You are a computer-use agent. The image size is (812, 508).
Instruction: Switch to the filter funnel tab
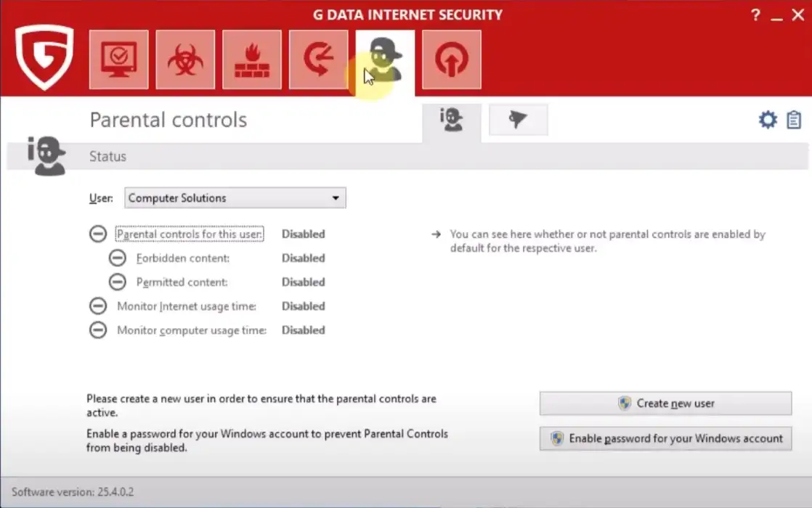coord(518,120)
